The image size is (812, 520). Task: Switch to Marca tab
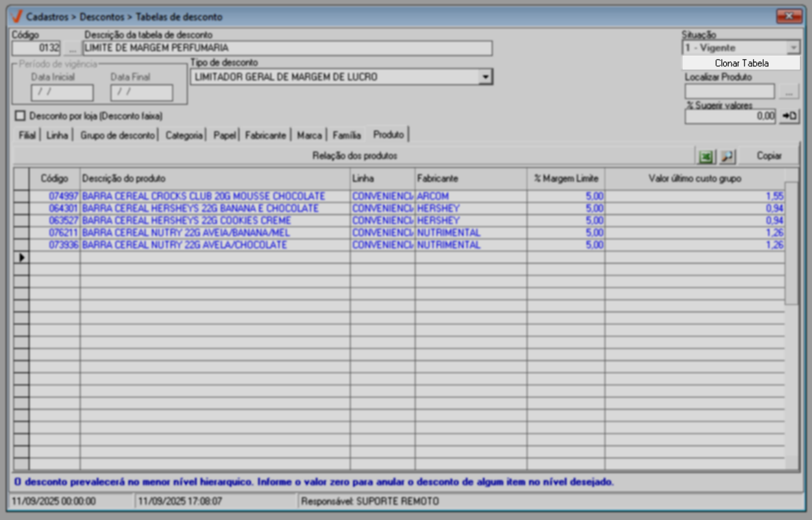click(x=309, y=135)
